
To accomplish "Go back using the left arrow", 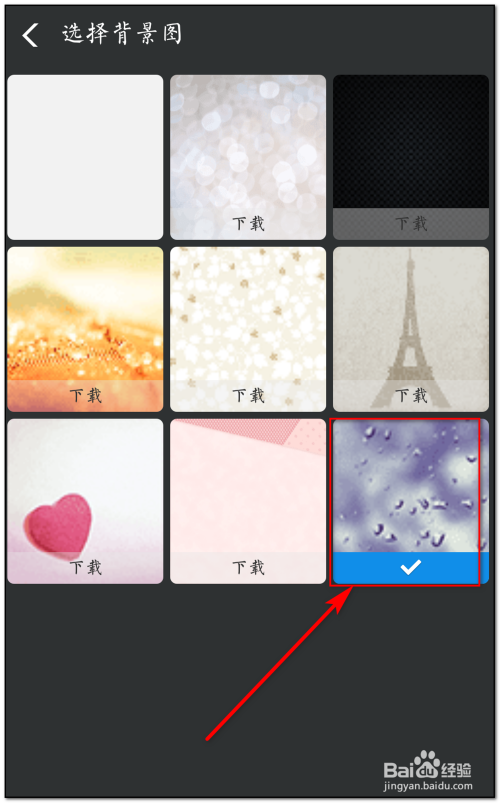I will point(30,35).
